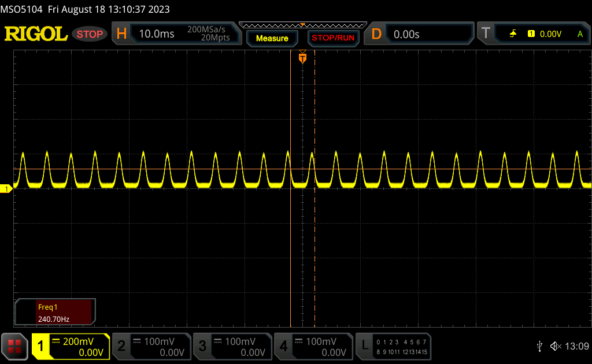
Task: Click the trigger mode A indicator
Action: (x=580, y=34)
